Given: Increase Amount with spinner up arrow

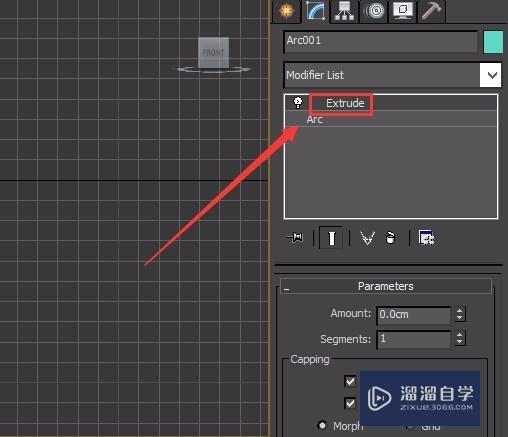Looking at the screenshot, I should 460,311.
